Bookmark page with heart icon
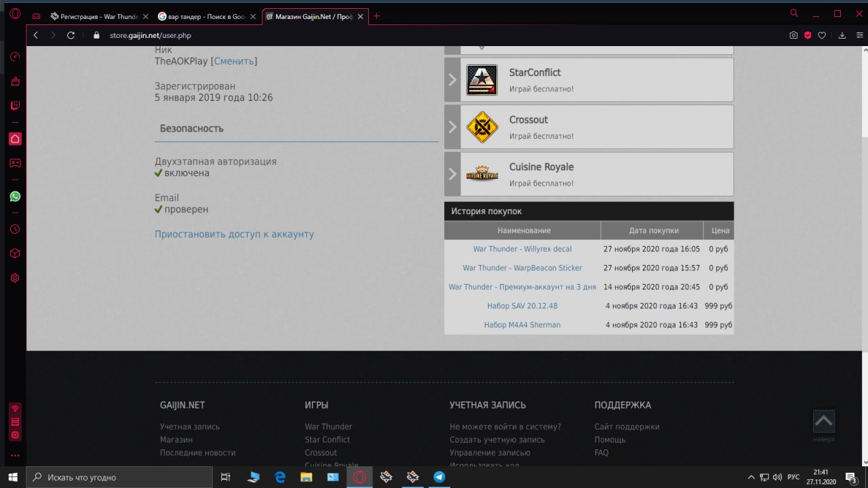 822,35
